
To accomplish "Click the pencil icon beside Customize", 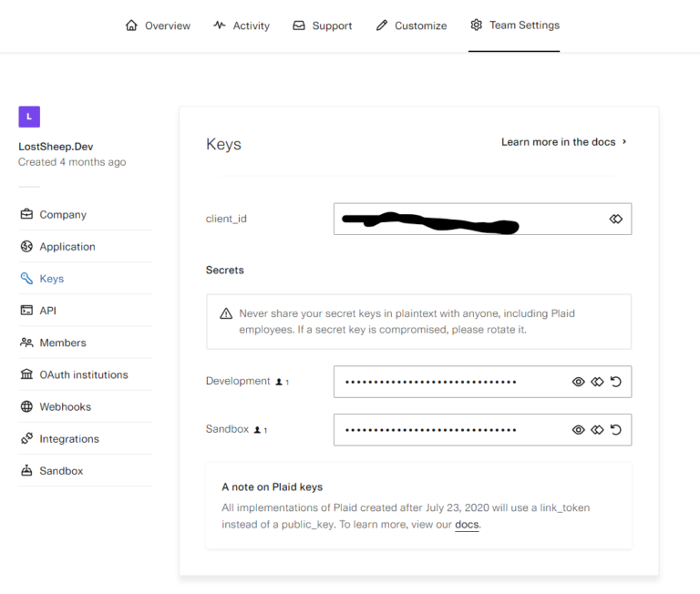I will tap(382, 25).
